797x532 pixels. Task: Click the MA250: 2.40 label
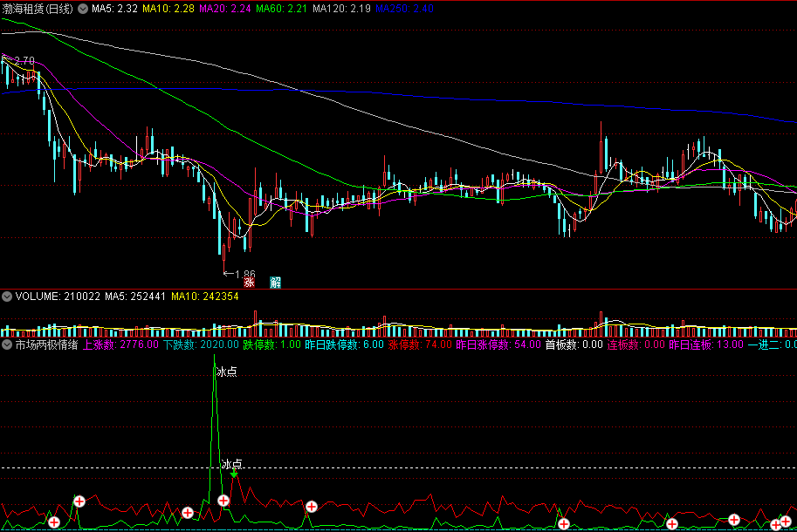(404, 9)
